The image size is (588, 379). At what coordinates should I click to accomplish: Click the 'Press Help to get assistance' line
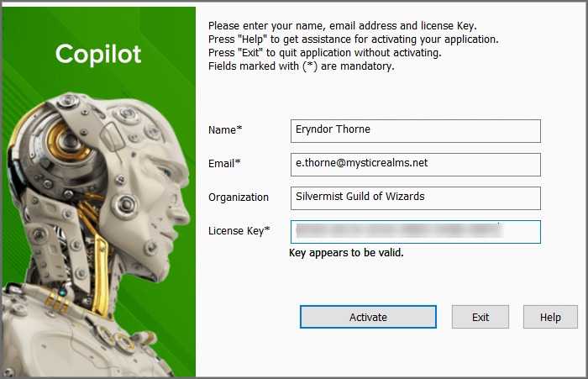353,39
